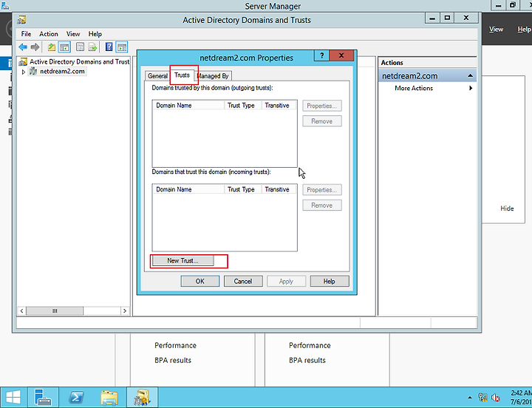Click the Properties toolbar icon
The width and height of the screenshot is (532, 408).
(x=80, y=47)
